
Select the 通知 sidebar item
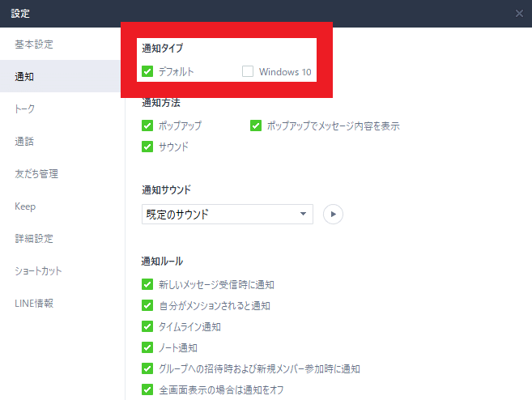(x=61, y=76)
